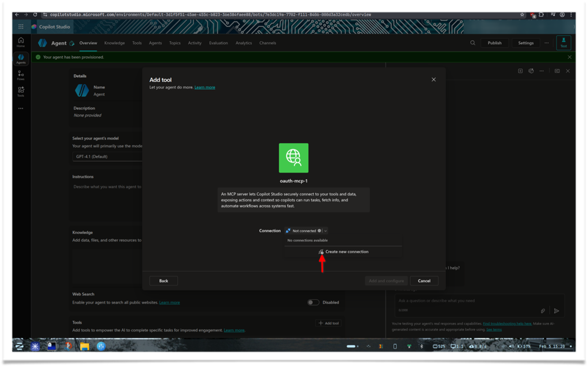Image resolution: width=588 pixels, height=369 pixels.
Task: Click the Ask a question input field
Action: (x=445, y=301)
